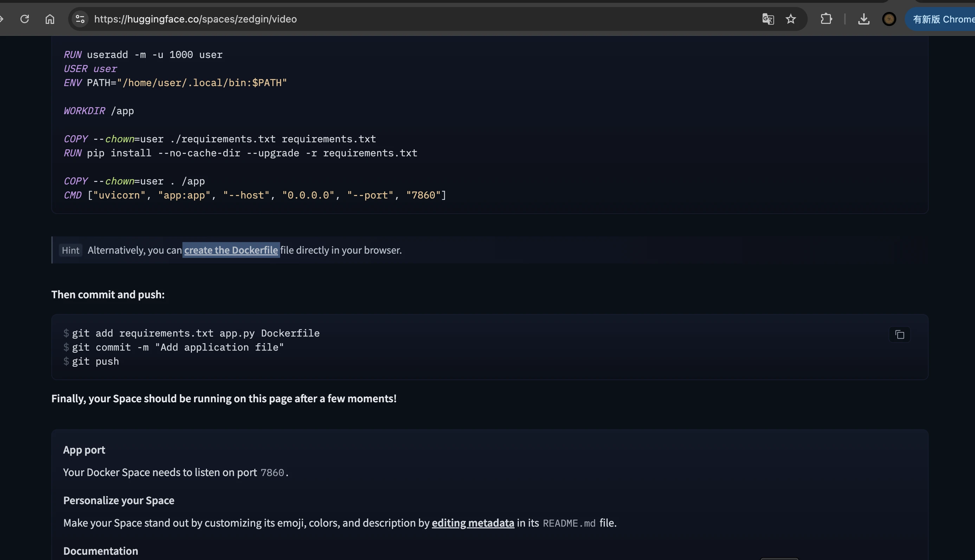This screenshot has width=975, height=560.
Task: Click the forward navigation arrow
Action: click(x=2, y=19)
